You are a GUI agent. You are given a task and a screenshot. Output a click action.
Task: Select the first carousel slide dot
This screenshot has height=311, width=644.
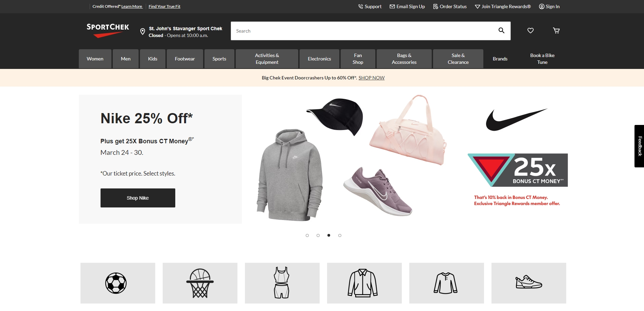pos(307,235)
